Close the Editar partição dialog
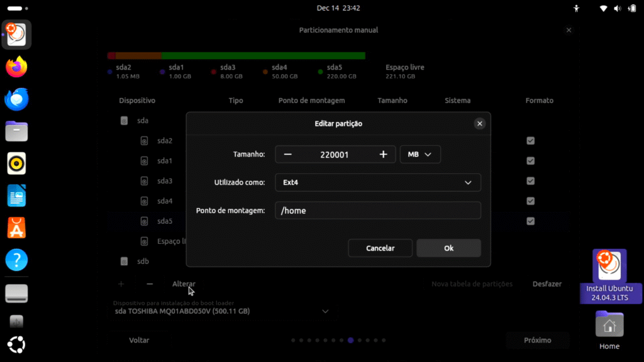 480,124
